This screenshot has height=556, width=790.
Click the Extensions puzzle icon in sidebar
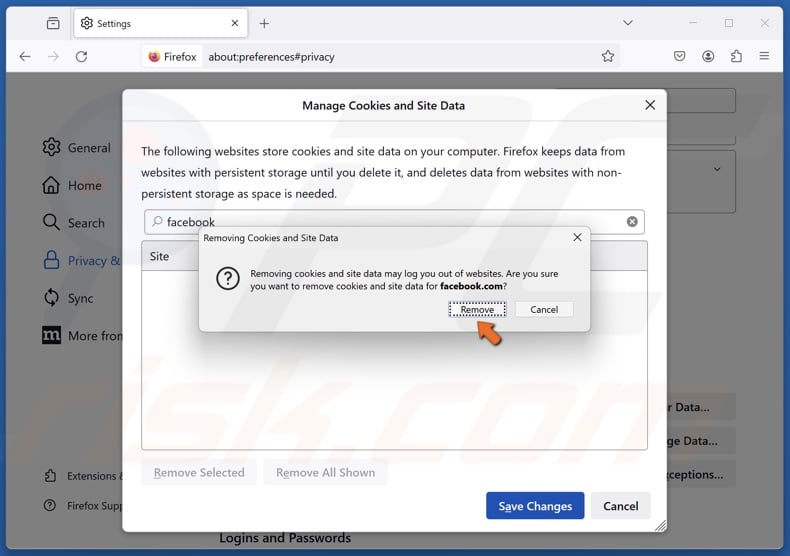coord(50,475)
